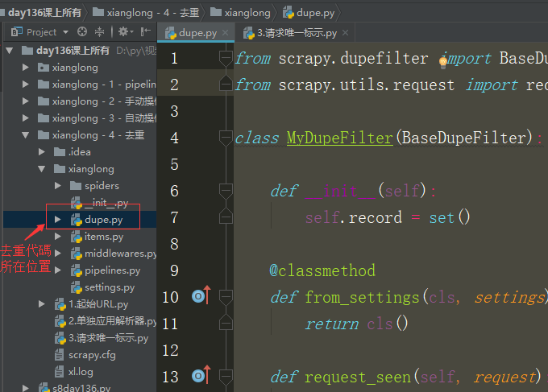Toggle the fold marker on line 6 __init__
This screenshot has height=392, width=548.
point(226,191)
